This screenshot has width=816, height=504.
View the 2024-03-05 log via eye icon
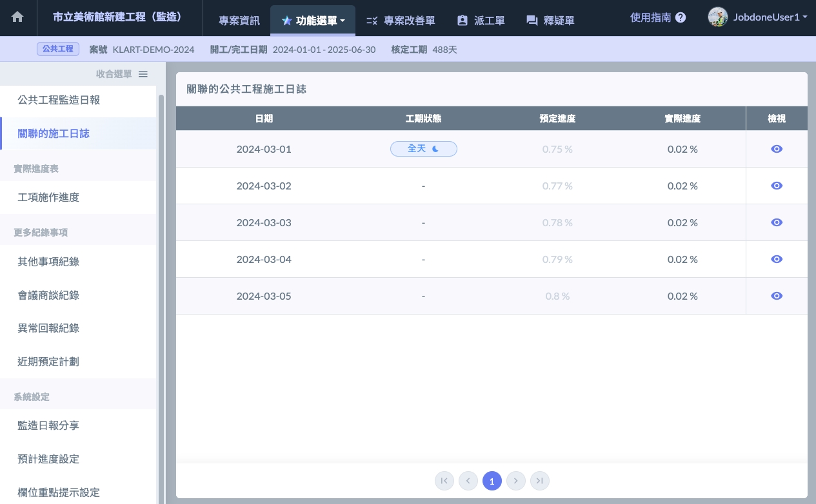(777, 296)
